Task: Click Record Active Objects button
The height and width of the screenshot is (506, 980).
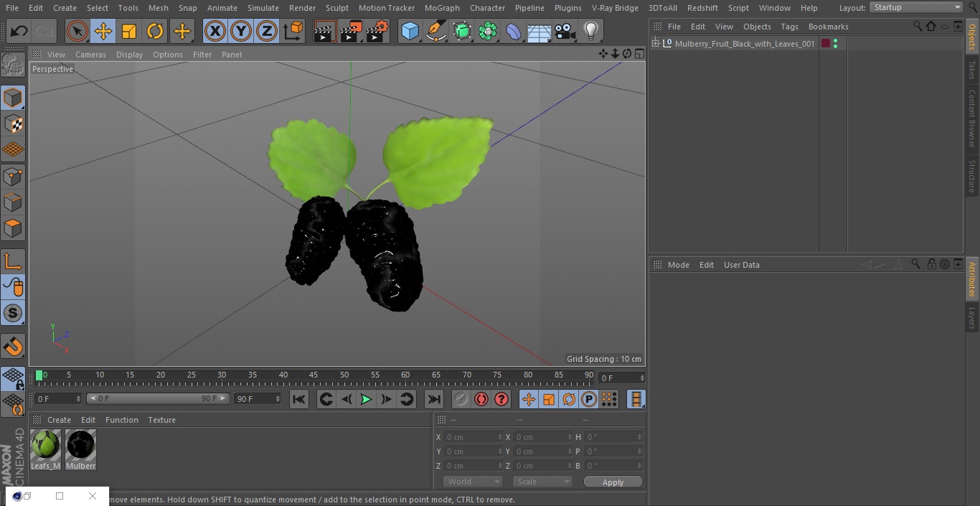Action: (461, 399)
